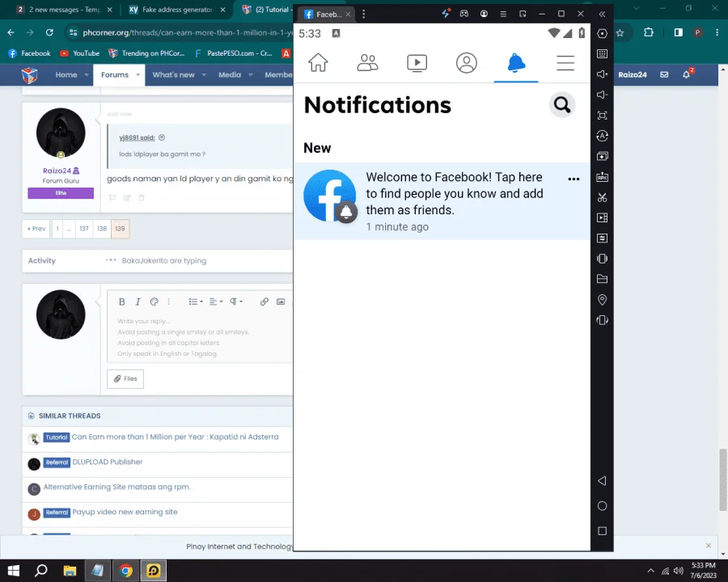Tap the Welcome to Facebook notification
Screen dimensions: 728x582
(x=442, y=201)
